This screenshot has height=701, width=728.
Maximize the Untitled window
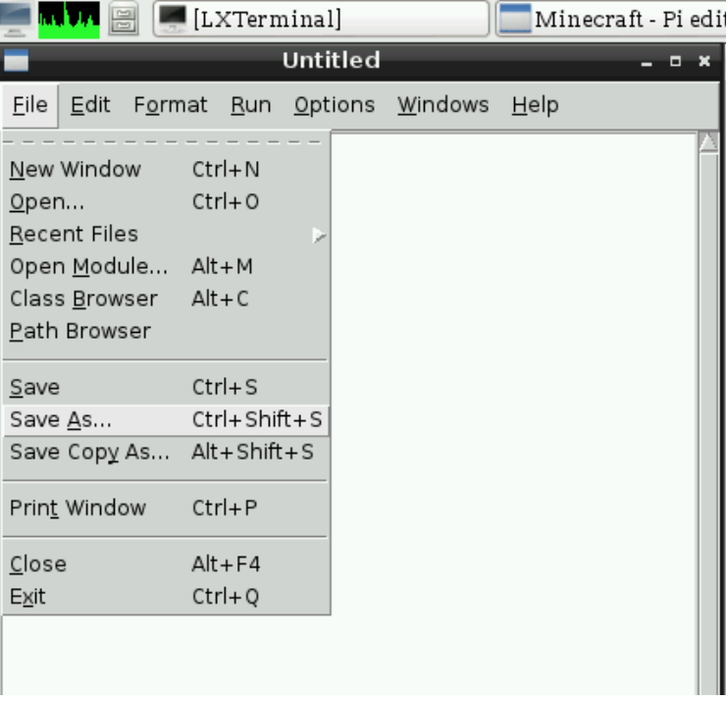coord(676,61)
